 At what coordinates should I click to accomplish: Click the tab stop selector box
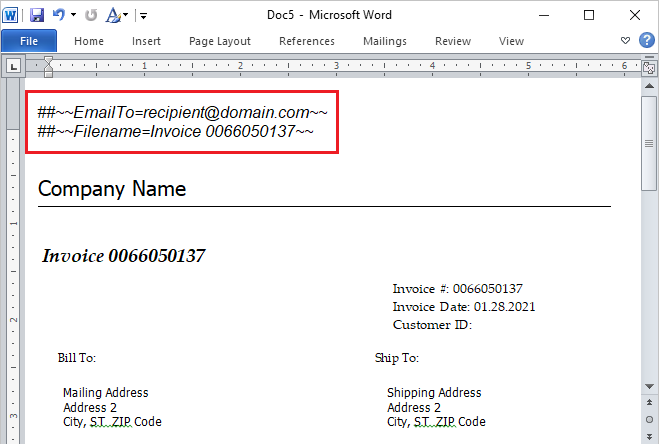point(14,67)
